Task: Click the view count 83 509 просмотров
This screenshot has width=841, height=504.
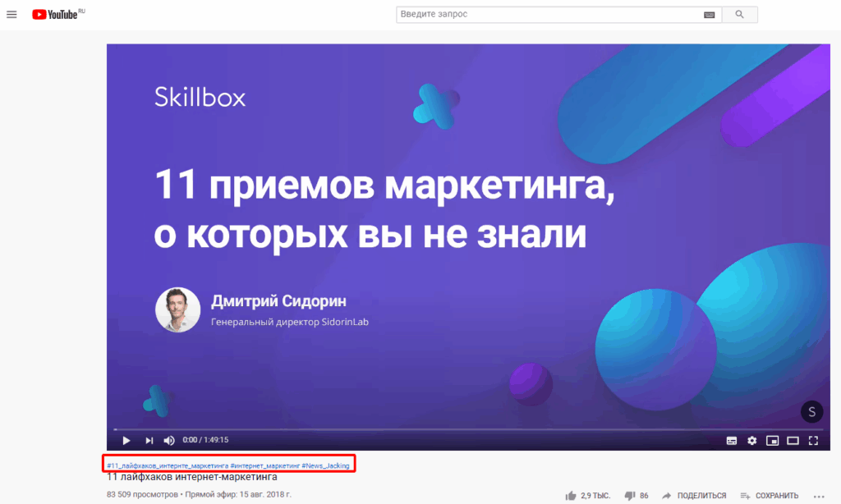Action: 142,494
